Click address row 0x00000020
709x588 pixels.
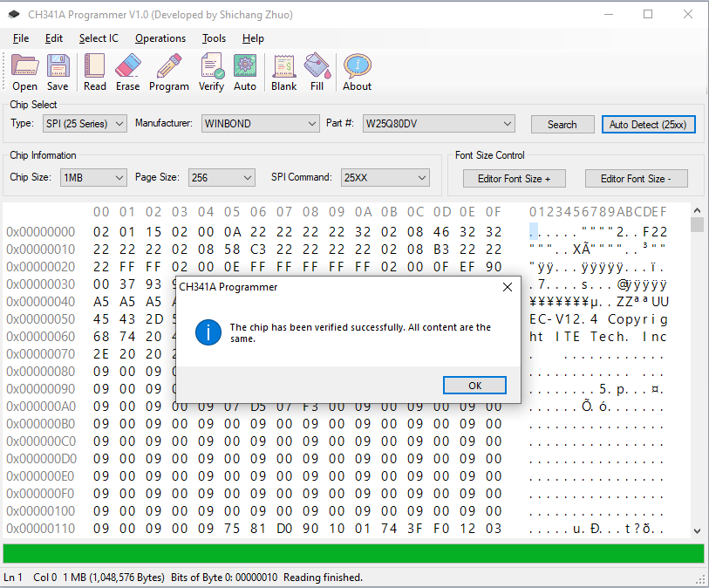tap(40, 267)
